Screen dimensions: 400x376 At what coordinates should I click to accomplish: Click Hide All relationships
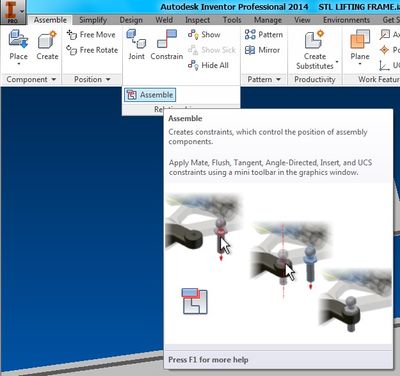208,65
